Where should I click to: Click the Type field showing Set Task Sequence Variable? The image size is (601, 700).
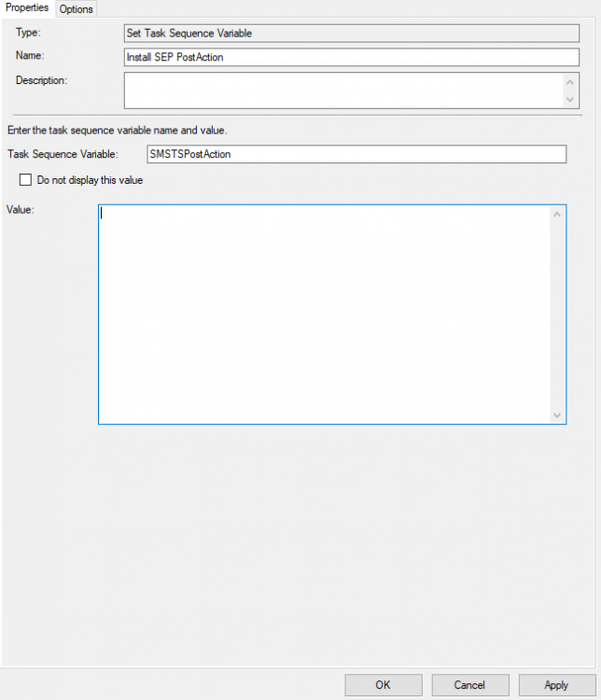click(x=352, y=34)
